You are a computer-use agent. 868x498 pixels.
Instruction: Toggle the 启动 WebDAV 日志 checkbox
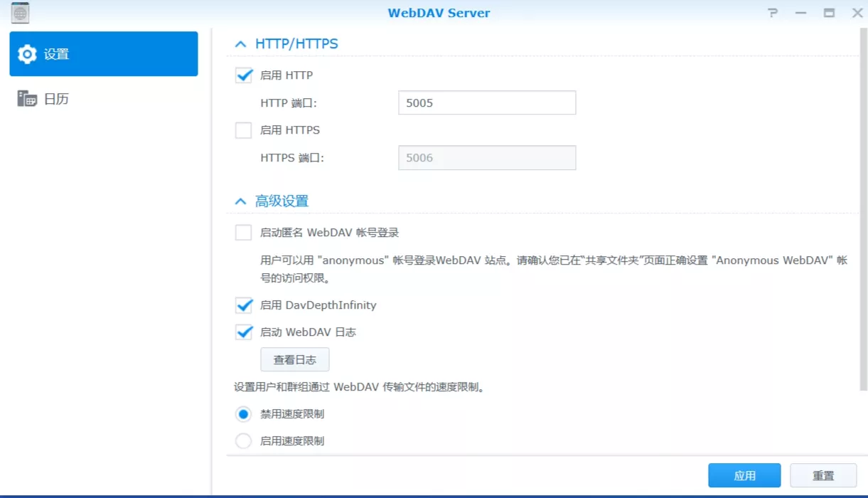pos(244,332)
